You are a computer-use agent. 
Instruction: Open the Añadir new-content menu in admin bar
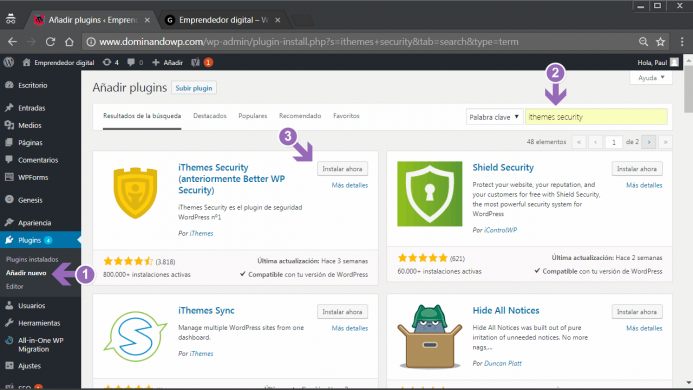pos(167,62)
